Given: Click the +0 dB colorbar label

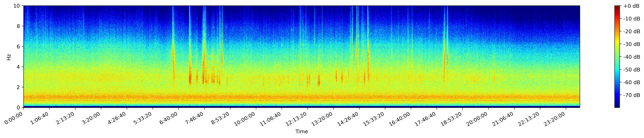Looking at the screenshot, I should 631,6.
